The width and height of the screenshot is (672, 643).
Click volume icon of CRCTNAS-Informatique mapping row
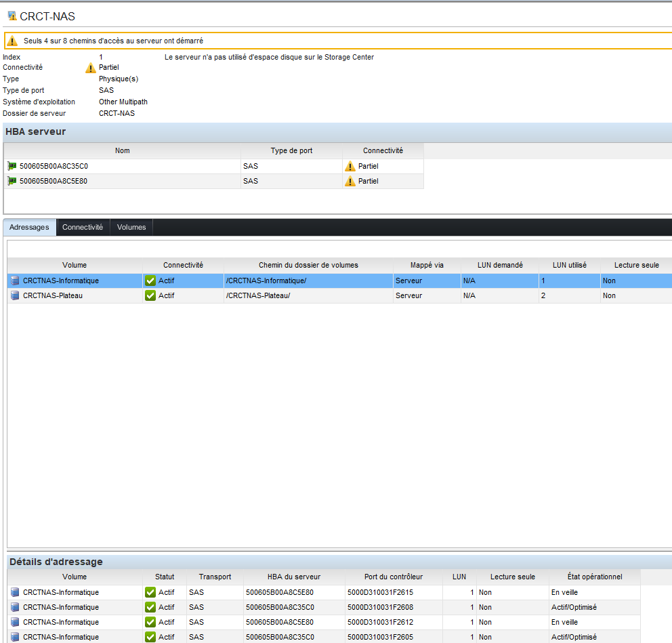tap(15, 281)
